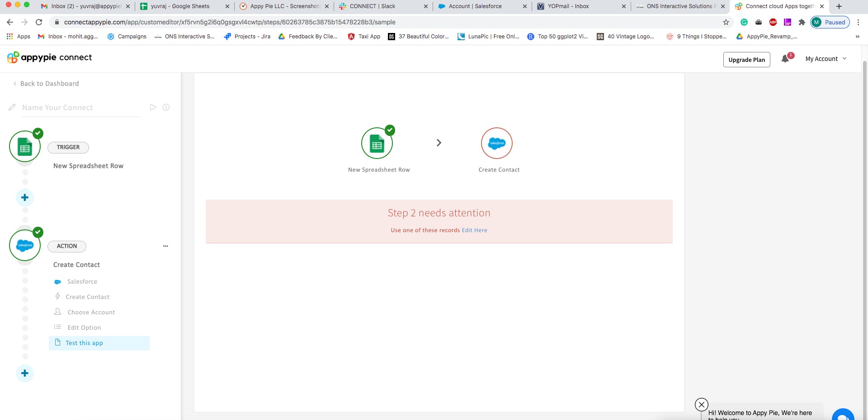
Task: Click the Google Sheets trigger icon in sidebar
Action: coord(25,146)
